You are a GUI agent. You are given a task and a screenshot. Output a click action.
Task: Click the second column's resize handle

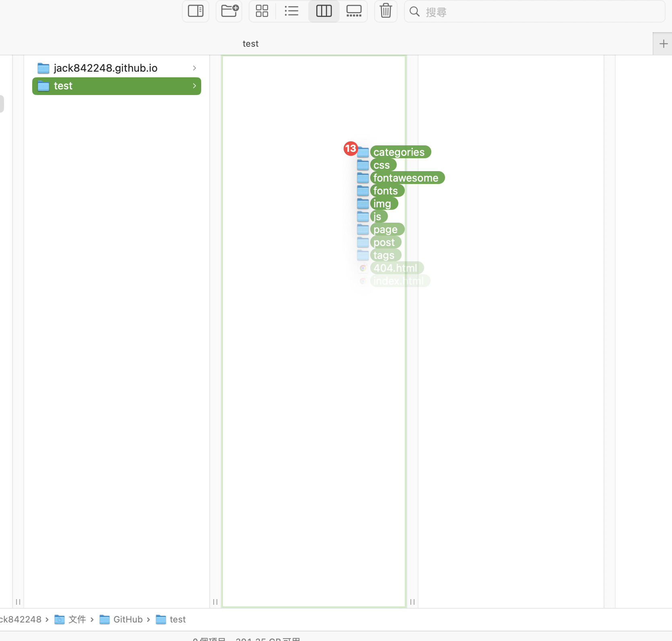pos(215,602)
